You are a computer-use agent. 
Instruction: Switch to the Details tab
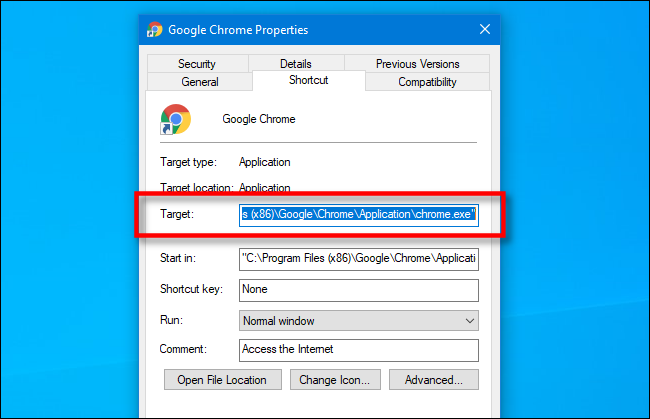[296, 64]
